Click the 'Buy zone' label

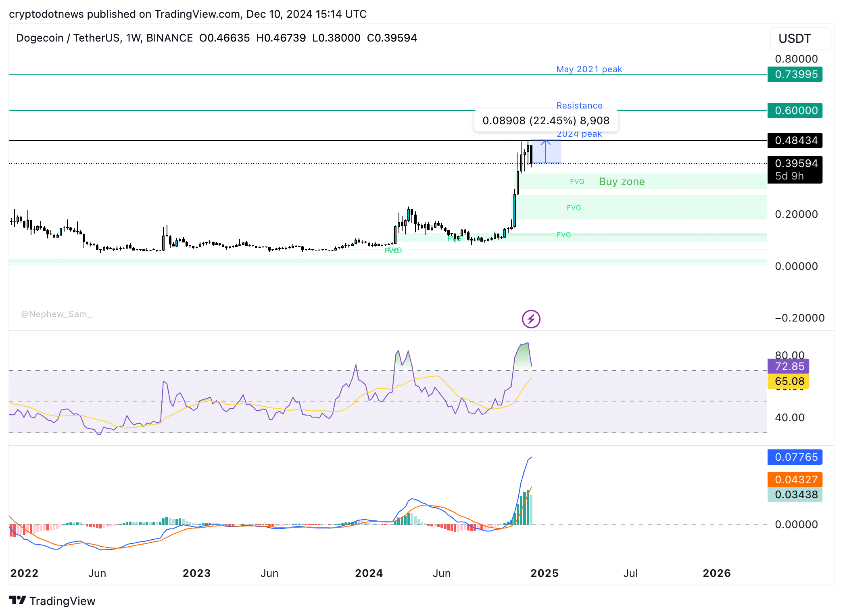[x=622, y=182]
